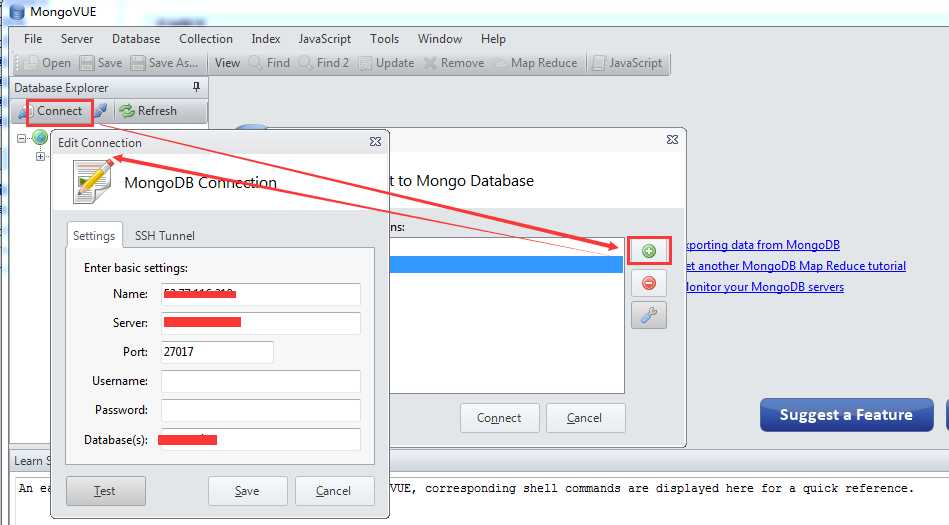This screenshot has width=949, height=525.
Task: Open the Database menu
Action: [136, 39]
